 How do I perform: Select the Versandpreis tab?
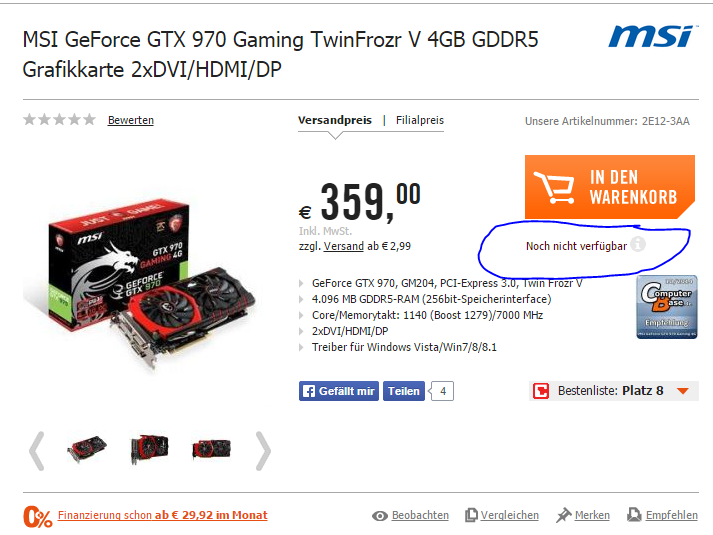tap(335, 120)
